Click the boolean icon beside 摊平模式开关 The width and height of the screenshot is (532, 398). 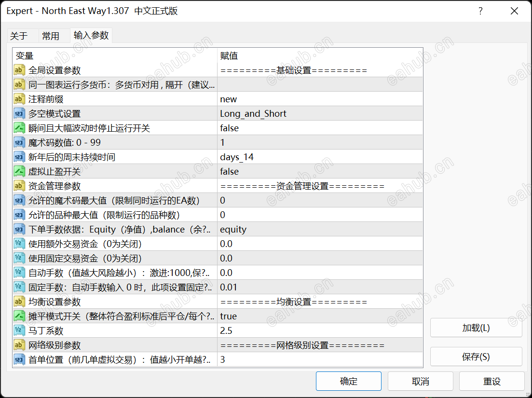pos(19,316)
